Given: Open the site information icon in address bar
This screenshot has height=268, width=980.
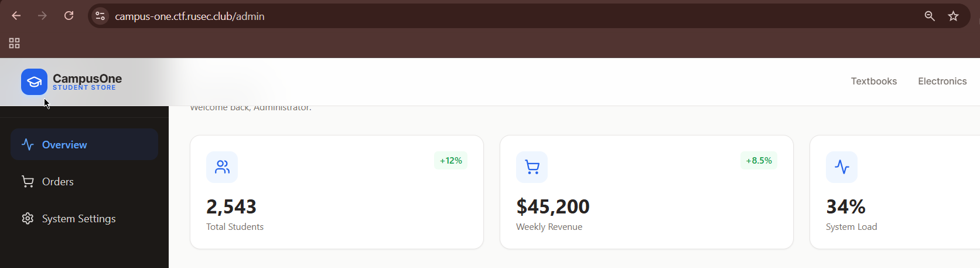Looking at the screenshot, I should [100, 16].
